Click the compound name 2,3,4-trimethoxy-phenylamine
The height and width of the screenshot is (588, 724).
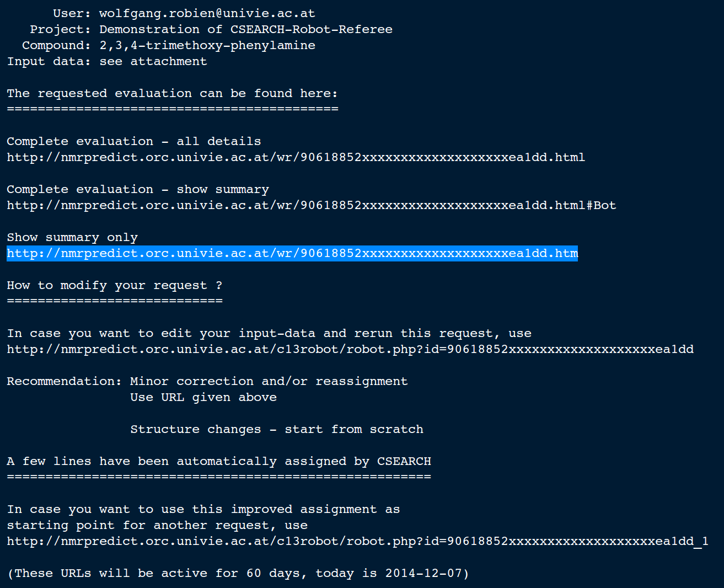coord(207,45)
